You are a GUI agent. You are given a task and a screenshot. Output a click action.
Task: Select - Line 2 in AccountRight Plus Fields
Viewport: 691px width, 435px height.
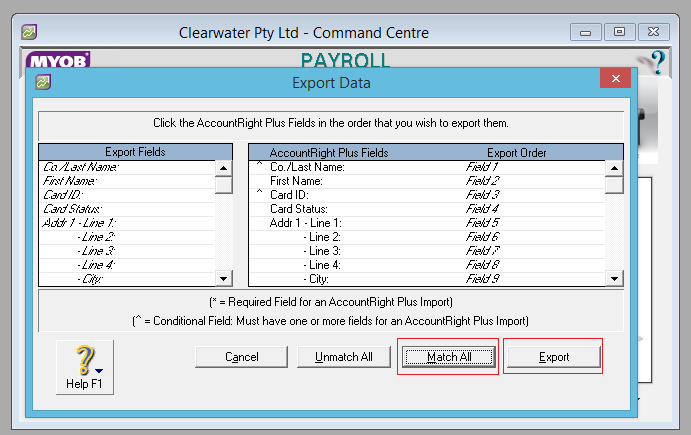322,237
